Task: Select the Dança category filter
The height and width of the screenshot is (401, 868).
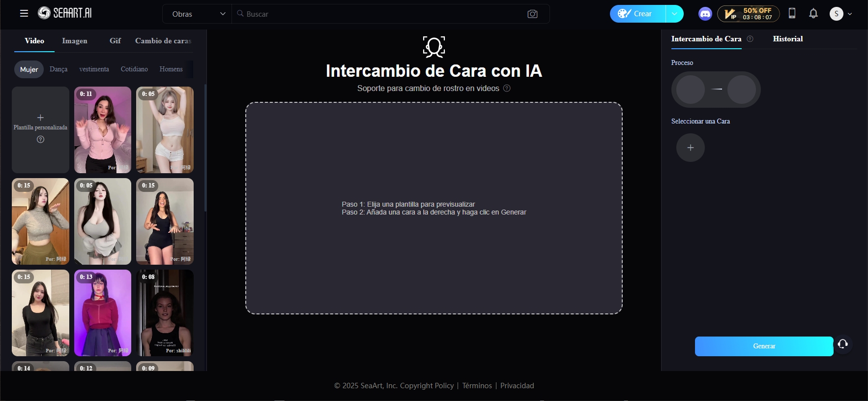Action: pyautogui.click(x=58, y=69)
